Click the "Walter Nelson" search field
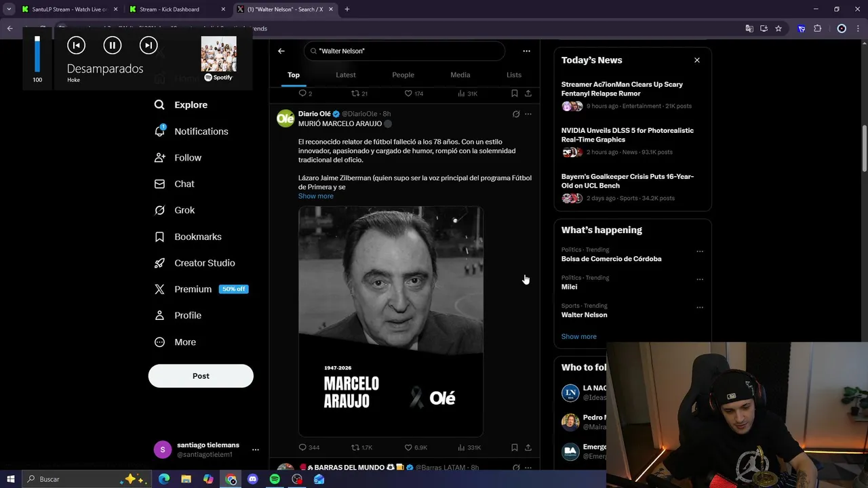This screenshot has width=868, height=488. point(404,51)
